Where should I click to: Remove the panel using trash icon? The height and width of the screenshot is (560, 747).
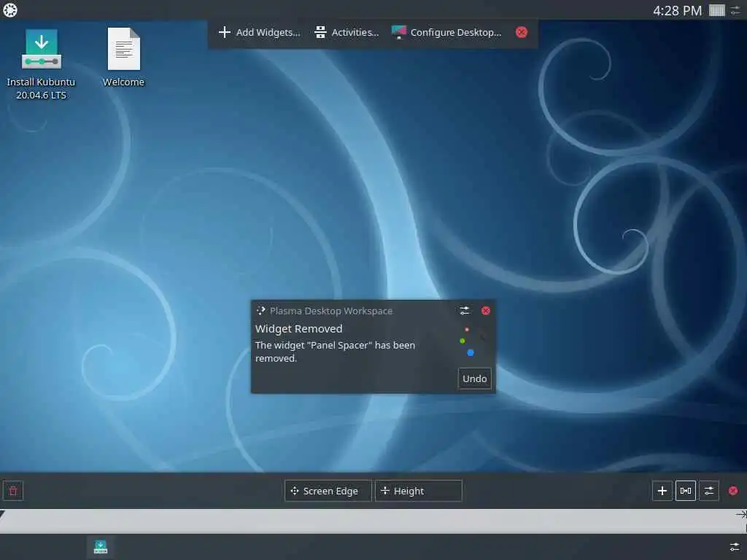coord(13,491)
